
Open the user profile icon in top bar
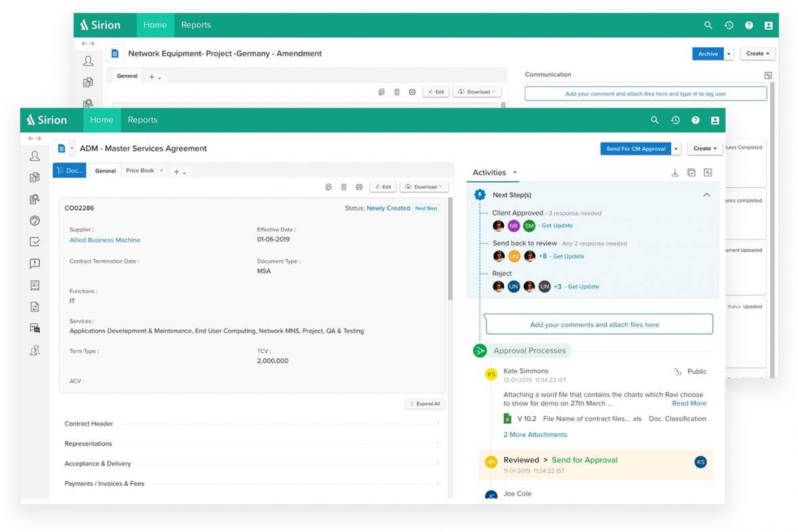tap(715, 120)
